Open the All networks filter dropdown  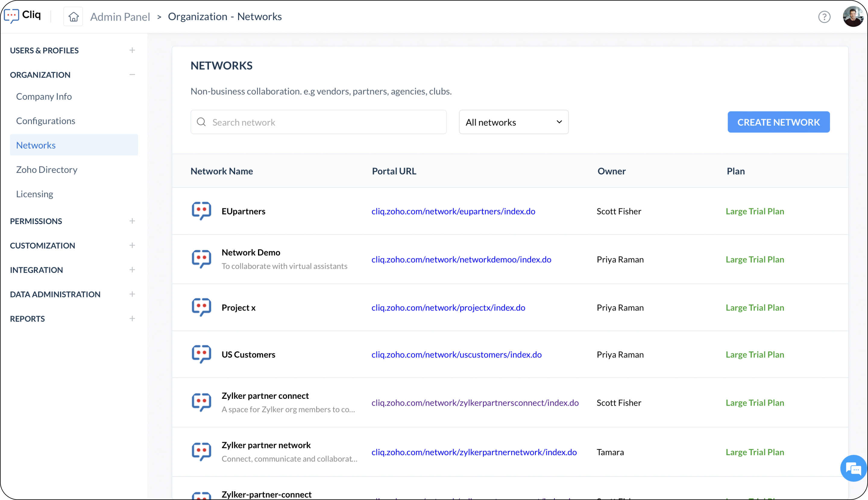513,122
